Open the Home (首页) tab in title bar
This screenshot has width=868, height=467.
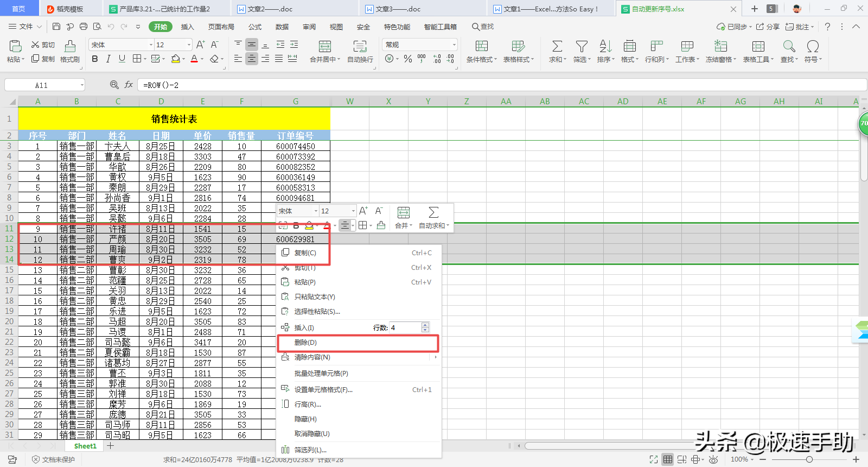click(18, 9)
